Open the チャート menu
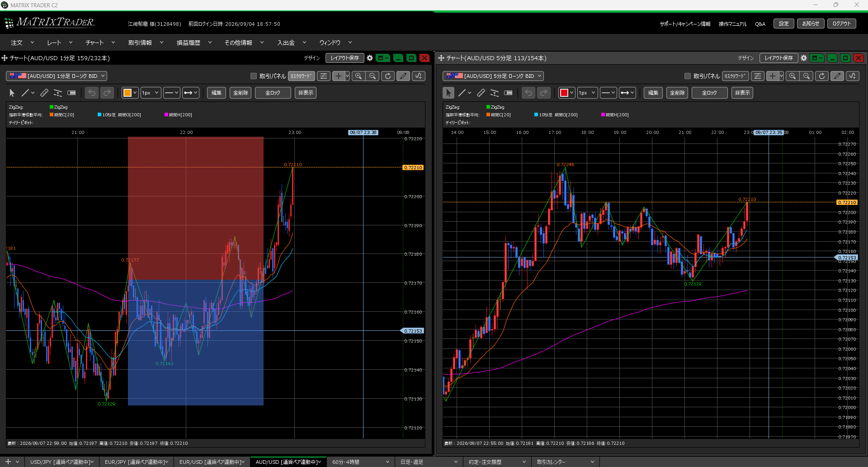 pos(100,43)
